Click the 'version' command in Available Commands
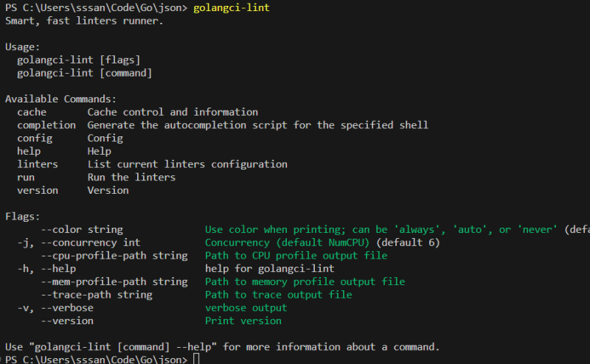This screenshot has height=364, width=590. 38,190
